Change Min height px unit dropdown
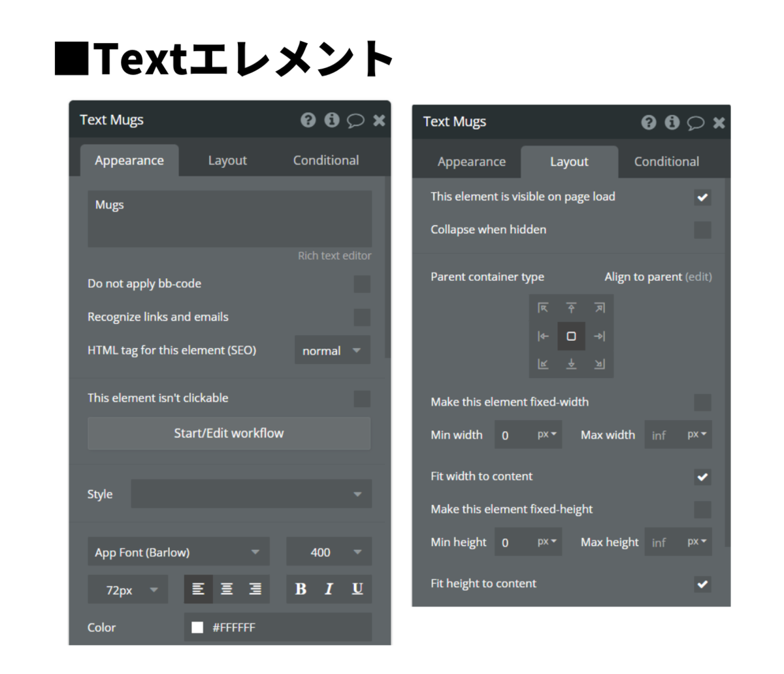The width and height of the screenshot is (784, 674). point(547,542)
